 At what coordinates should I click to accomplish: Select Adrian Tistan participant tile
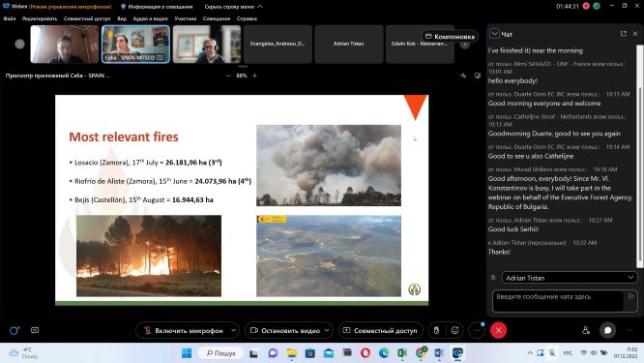pyautogui.click(x=349, y=44)
